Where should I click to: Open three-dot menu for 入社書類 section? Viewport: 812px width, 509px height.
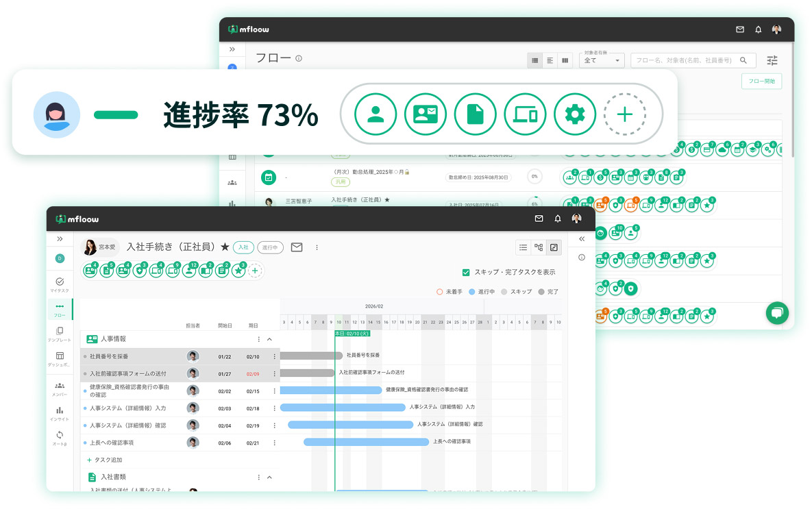point(258,477)
